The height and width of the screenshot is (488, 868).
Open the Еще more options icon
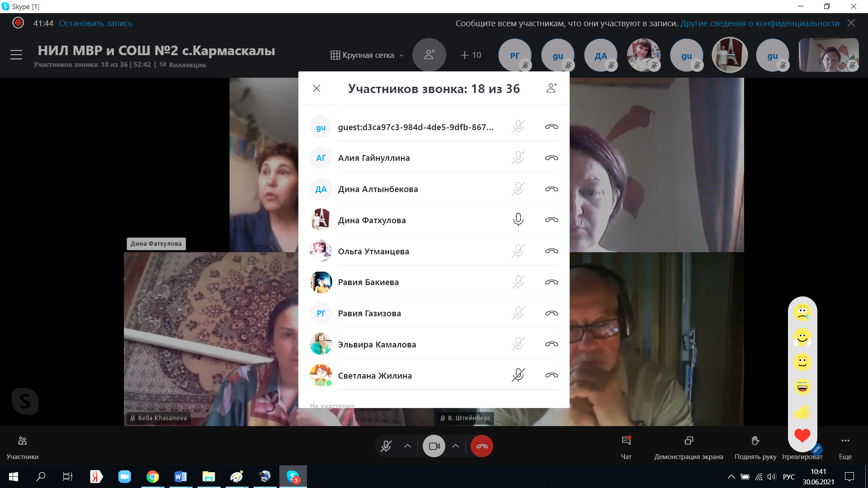(x=845, y=441)
